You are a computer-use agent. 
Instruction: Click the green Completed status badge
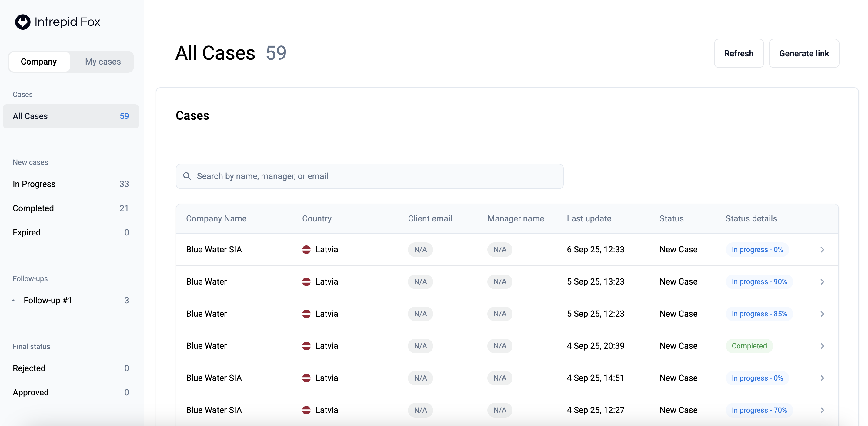point(749,346)
